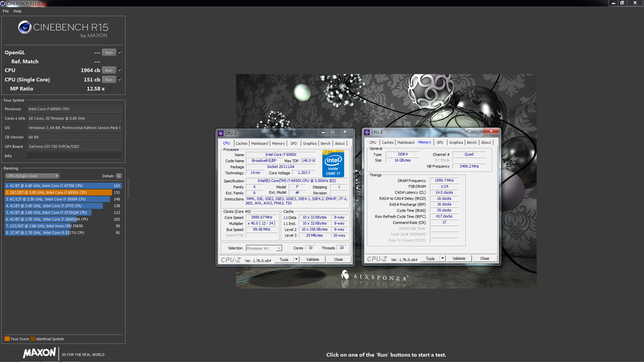Screen dimensions: 644x362
Task: Toggle the CPU test checkmark
Action: (120, 70)
